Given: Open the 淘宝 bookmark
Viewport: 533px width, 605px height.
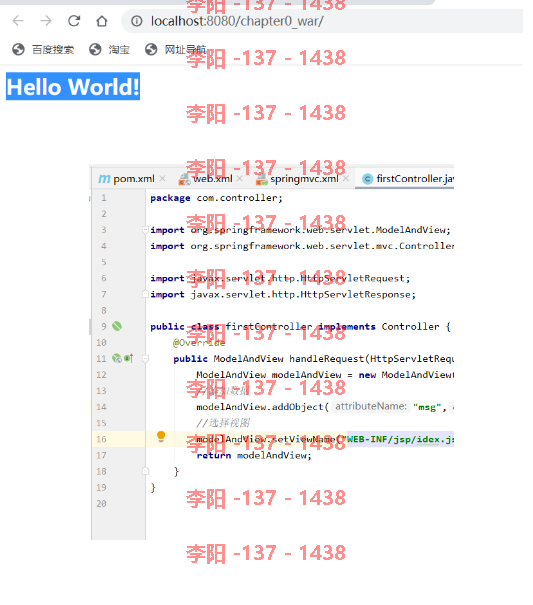Looking at the screenshot, I should (x=109, y=49).
